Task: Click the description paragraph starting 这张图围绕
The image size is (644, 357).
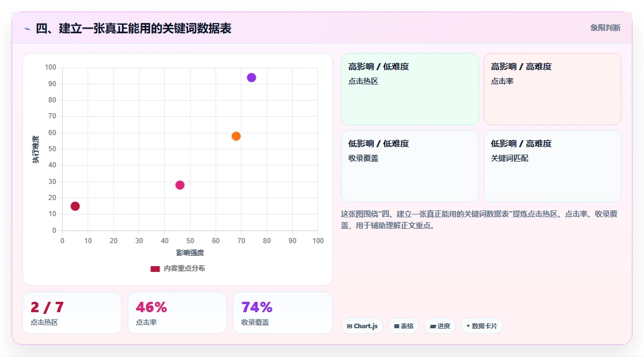Action: 479,220
